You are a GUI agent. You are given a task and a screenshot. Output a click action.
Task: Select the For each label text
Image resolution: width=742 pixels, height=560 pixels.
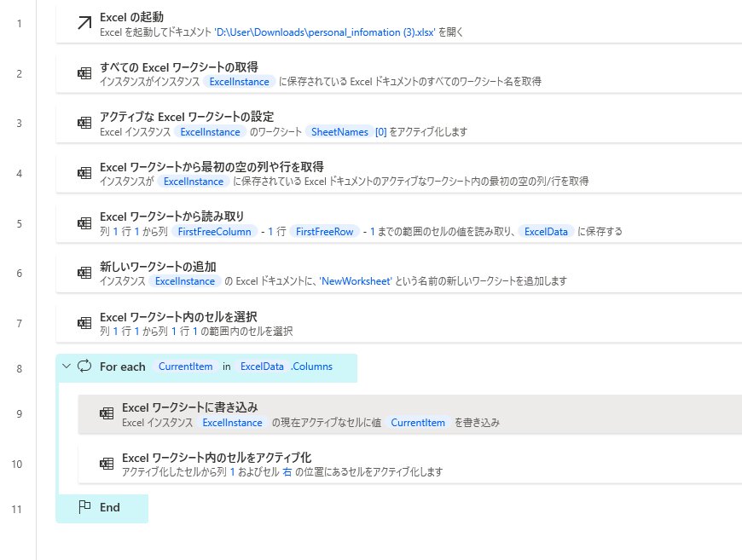coord(123,367)
